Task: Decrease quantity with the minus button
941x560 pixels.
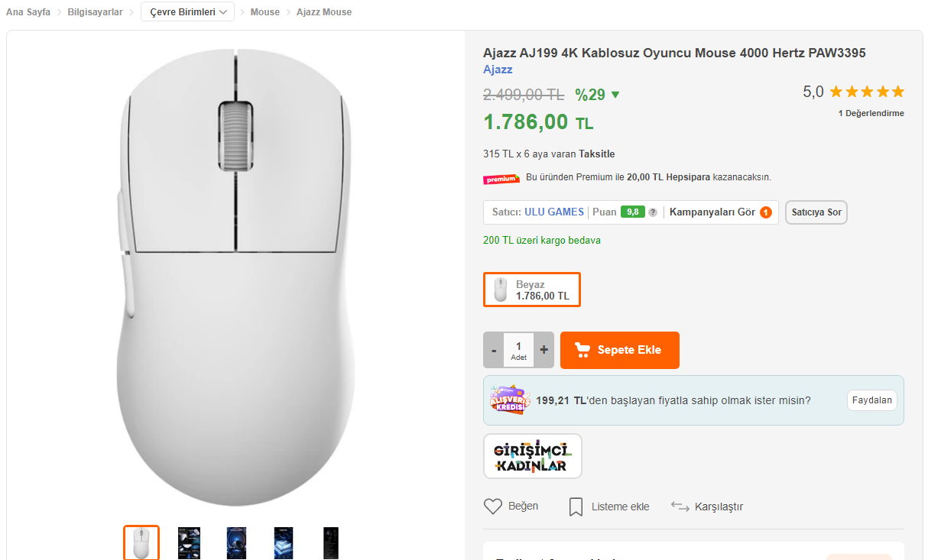Action: click(494, 350)
